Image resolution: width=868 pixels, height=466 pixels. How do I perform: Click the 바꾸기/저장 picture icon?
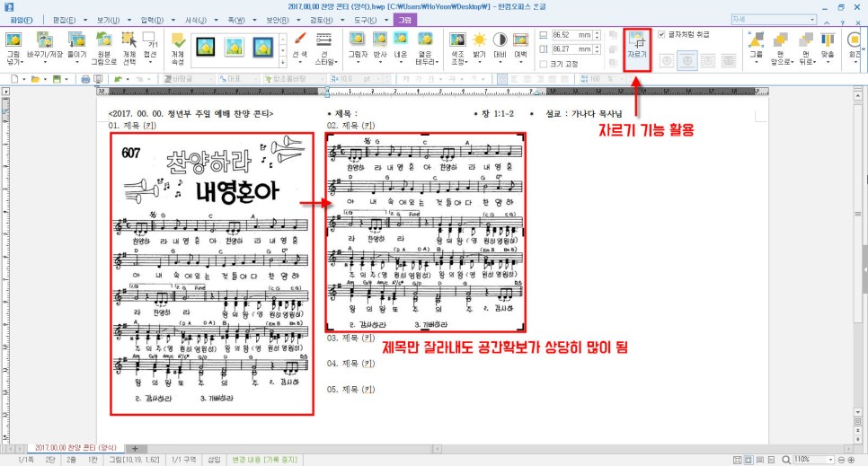pyautogui.click(x=44, y=40)
